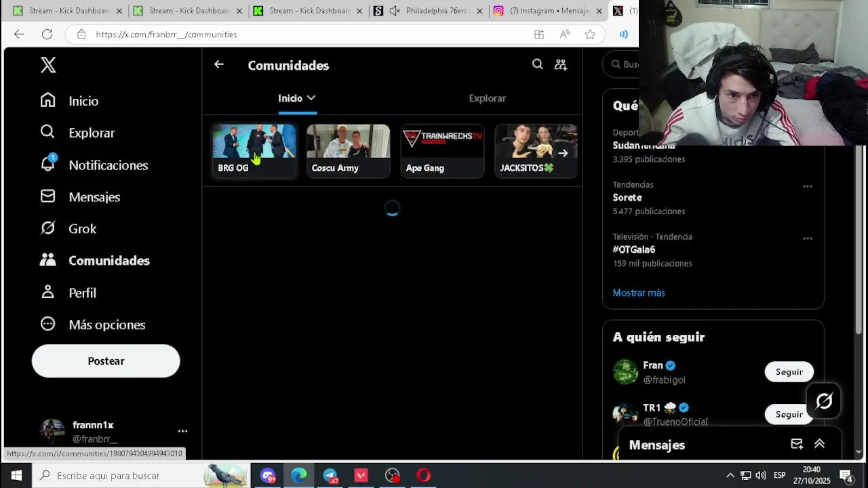Click the browser back arrow
Image resolution: width=868 pixels, height=488 pixels.
pos(19,34)
